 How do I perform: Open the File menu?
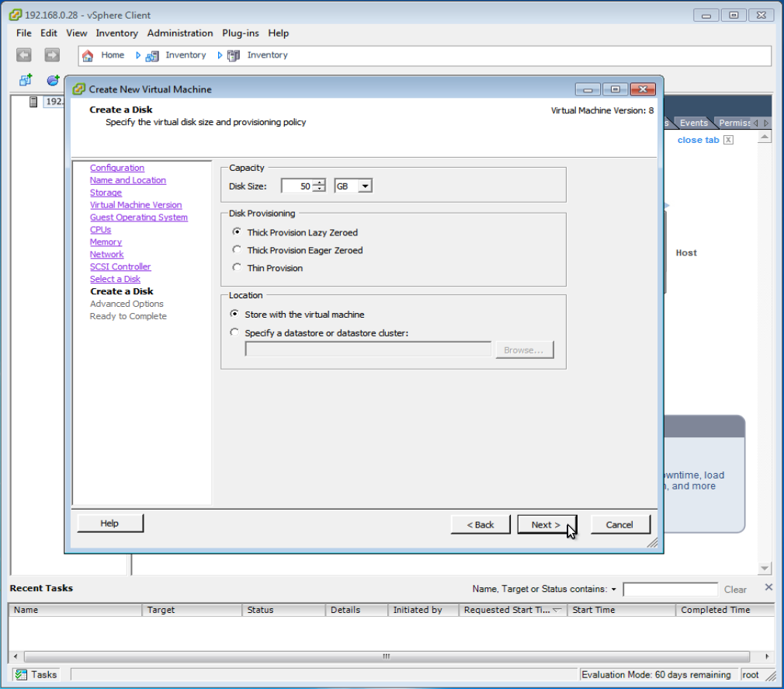23,33
